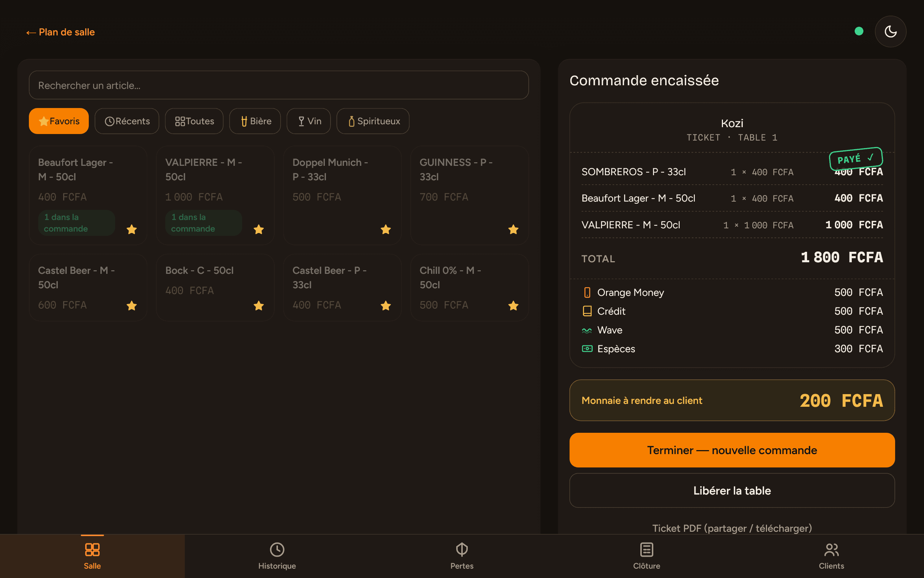Toggle favorite star on VALPIERRE card

pos(259,229)
